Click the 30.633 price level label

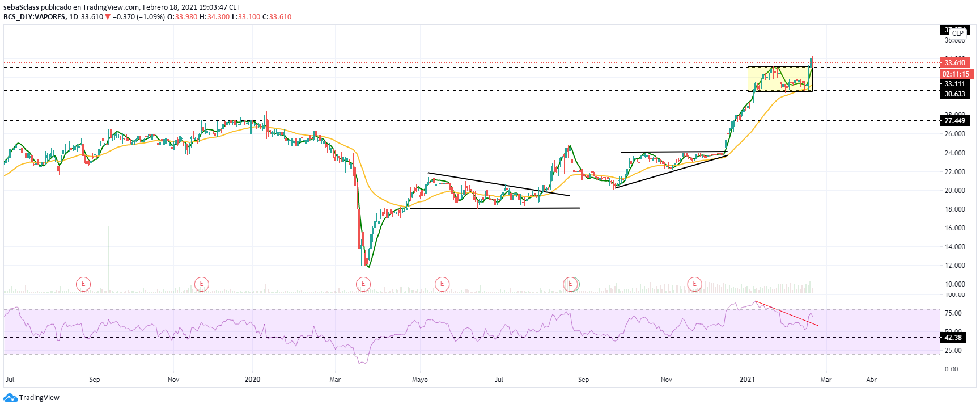[955, 94]
